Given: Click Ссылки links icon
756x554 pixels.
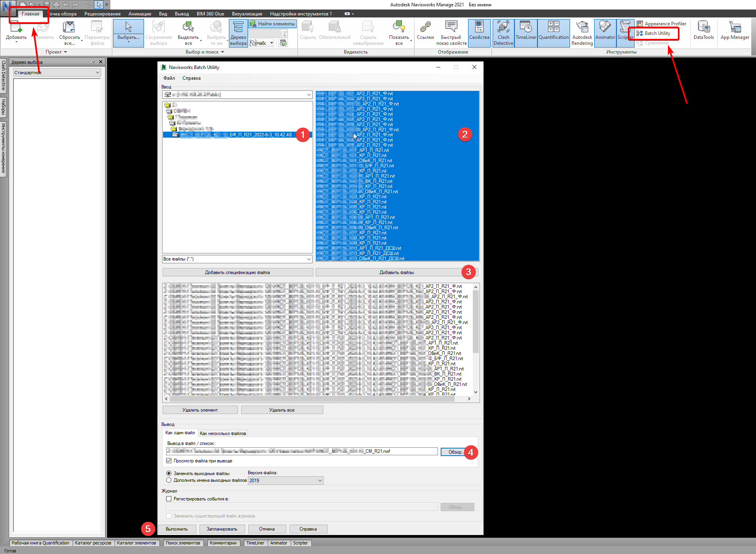Looking at the screenshot, I should click(425, 31).
